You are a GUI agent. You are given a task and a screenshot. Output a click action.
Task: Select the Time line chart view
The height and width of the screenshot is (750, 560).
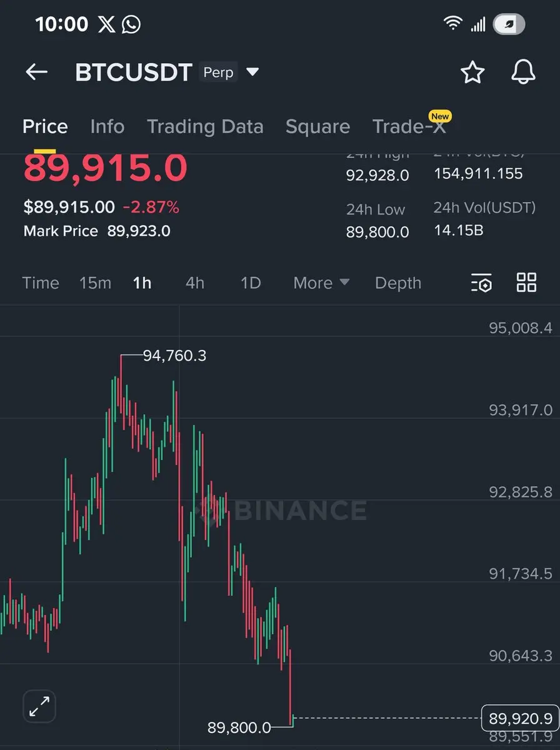pyautogui.click(x=41, y=283)
